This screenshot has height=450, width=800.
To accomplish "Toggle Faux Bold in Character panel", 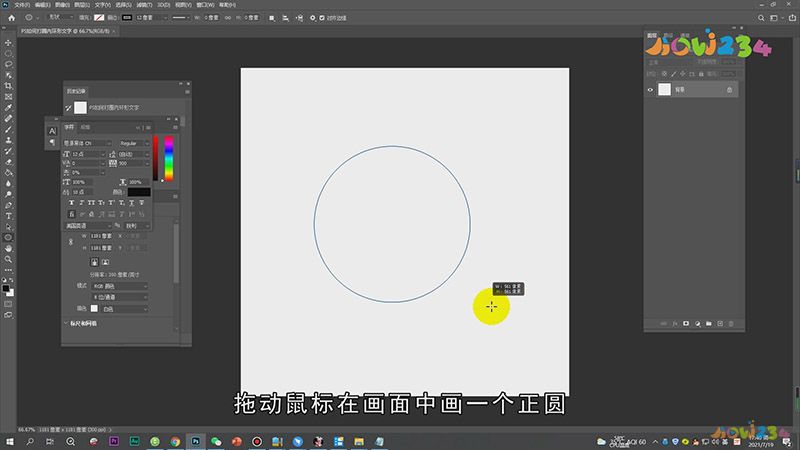I will 71,203.
